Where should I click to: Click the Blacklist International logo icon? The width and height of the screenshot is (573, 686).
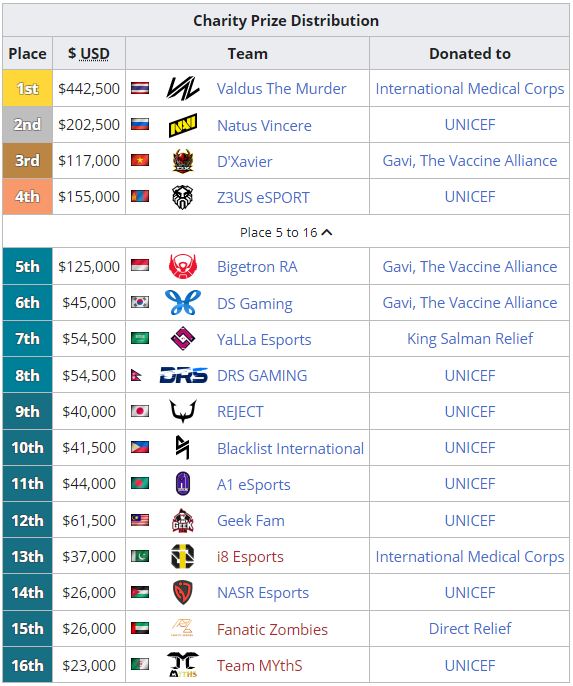pos(183,448)
